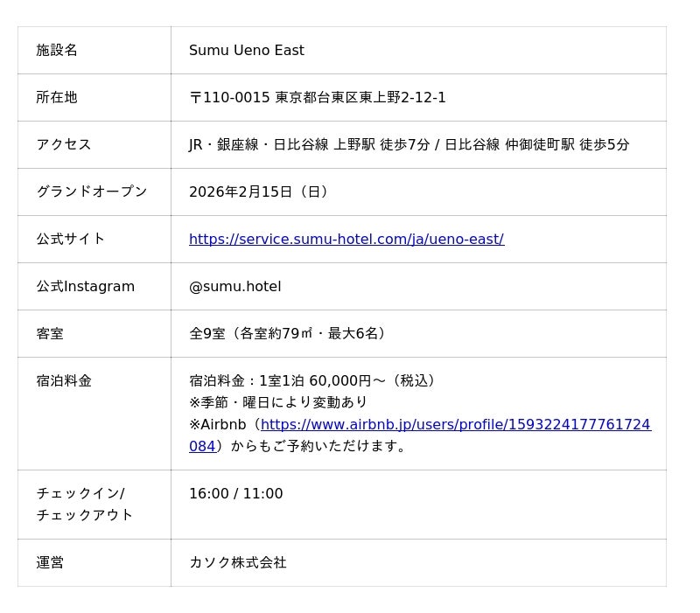Select the 施設名 row label
700x613 pixels.
tap(57, 51)
